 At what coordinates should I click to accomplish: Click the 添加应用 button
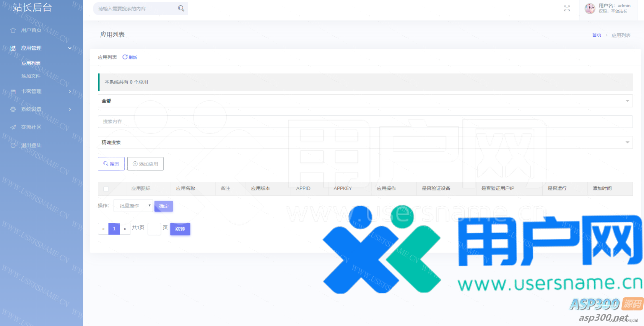pos(145,164)
